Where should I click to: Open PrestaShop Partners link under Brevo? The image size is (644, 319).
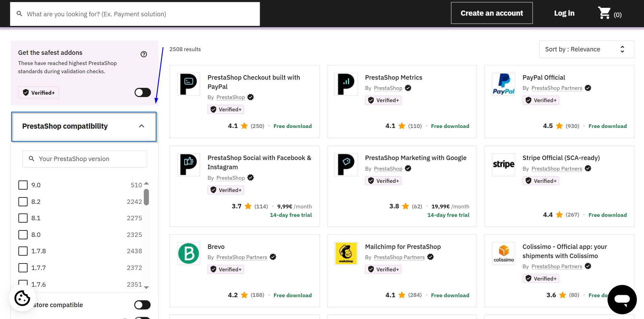(x=242, y=257)
